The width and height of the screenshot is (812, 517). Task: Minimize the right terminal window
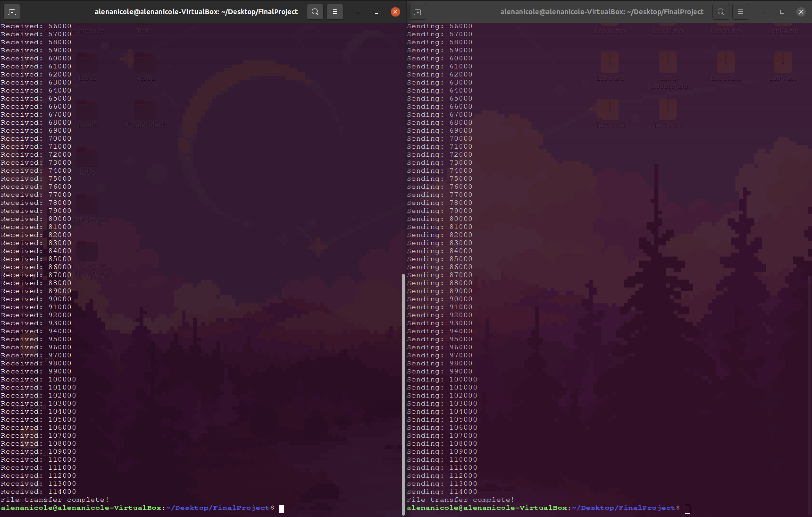tap(763, 12)
